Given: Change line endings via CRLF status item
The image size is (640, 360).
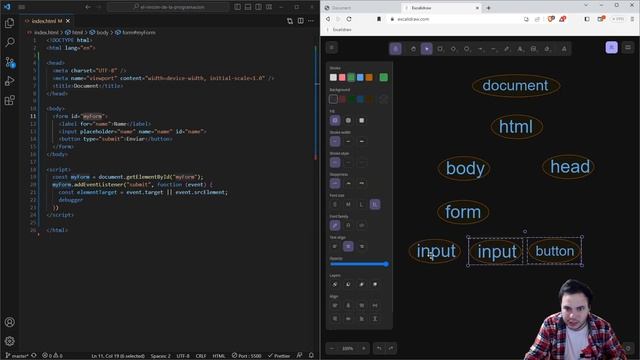Looking at the screenshot, I should click(201, 356).
